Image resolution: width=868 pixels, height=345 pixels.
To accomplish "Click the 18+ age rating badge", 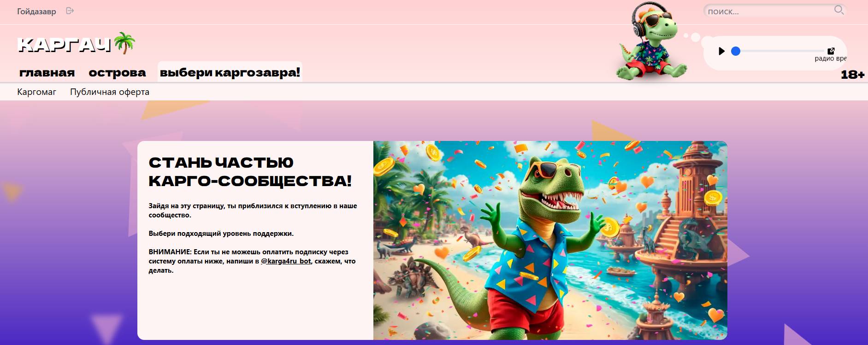I will click(853, 75).
